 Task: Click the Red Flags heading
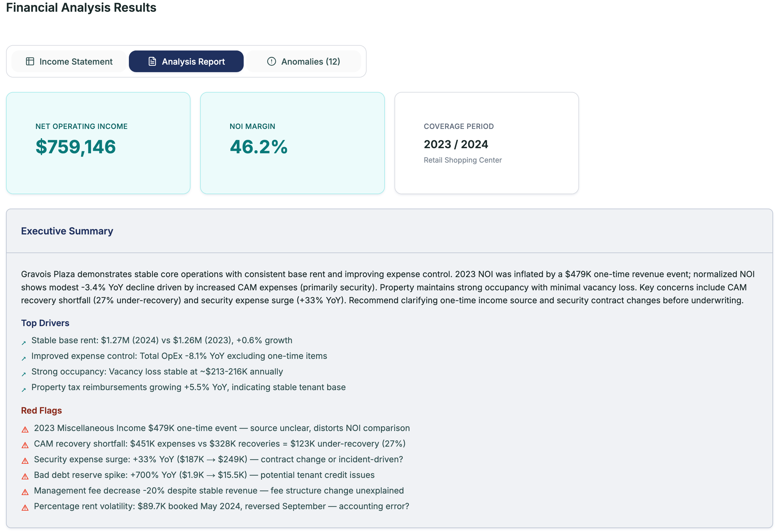[41, 410]
